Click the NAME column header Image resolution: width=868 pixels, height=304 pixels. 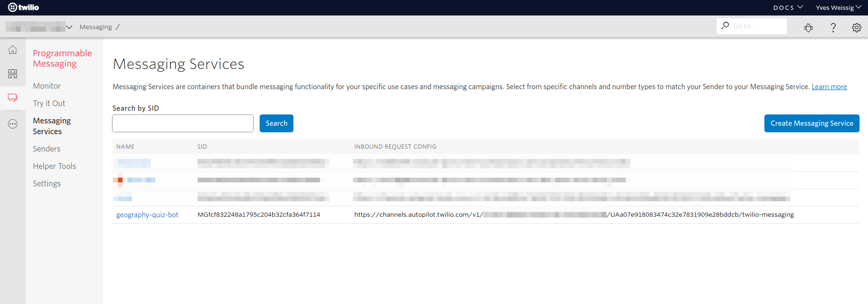[x=125, y=147]
